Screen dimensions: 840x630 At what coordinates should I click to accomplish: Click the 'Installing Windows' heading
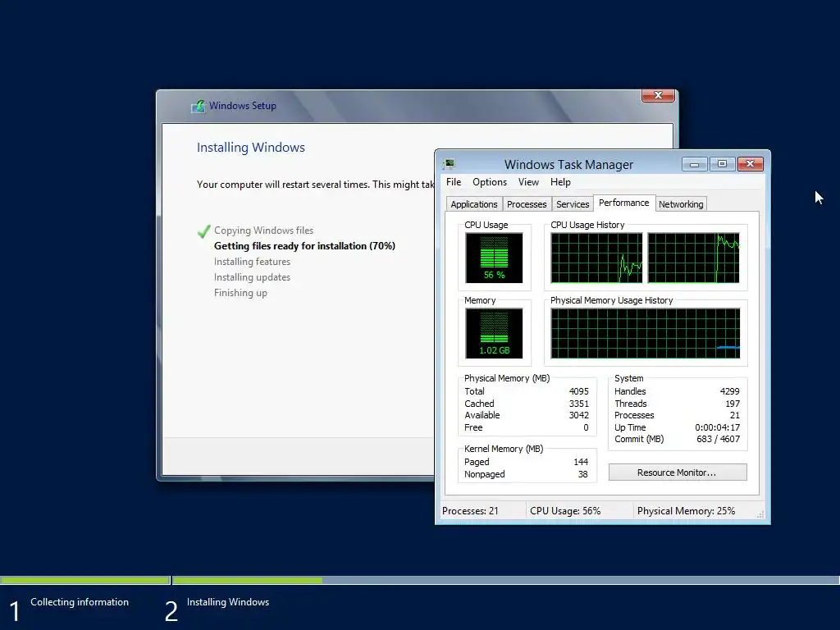click(251, 148)
